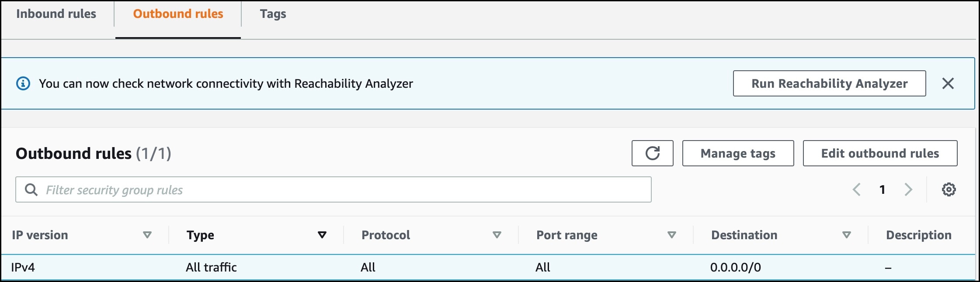Click Run Reachability Analyzer
980x282 pixels.
point(829,83)
